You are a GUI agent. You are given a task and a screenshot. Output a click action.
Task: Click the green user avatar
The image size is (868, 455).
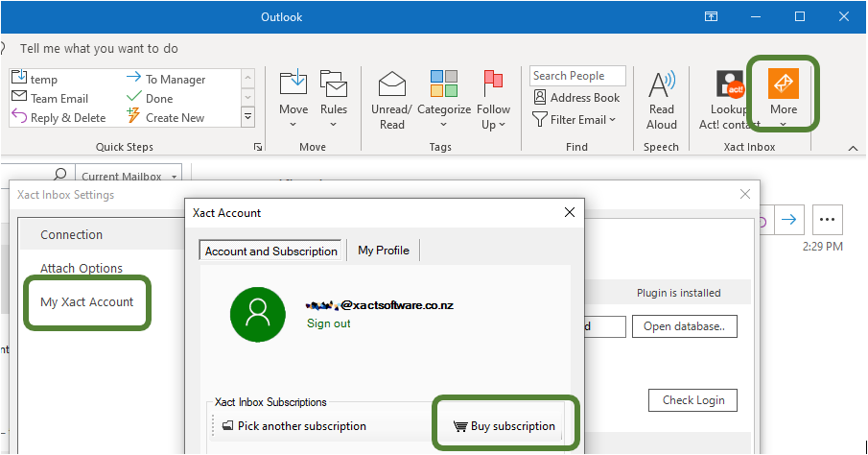pos(257,314)
